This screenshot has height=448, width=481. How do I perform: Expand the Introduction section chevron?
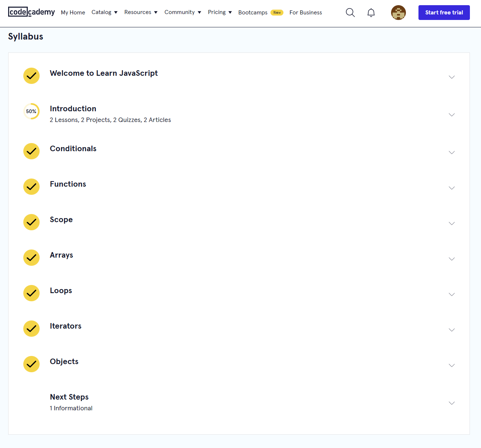pos(452,115)
